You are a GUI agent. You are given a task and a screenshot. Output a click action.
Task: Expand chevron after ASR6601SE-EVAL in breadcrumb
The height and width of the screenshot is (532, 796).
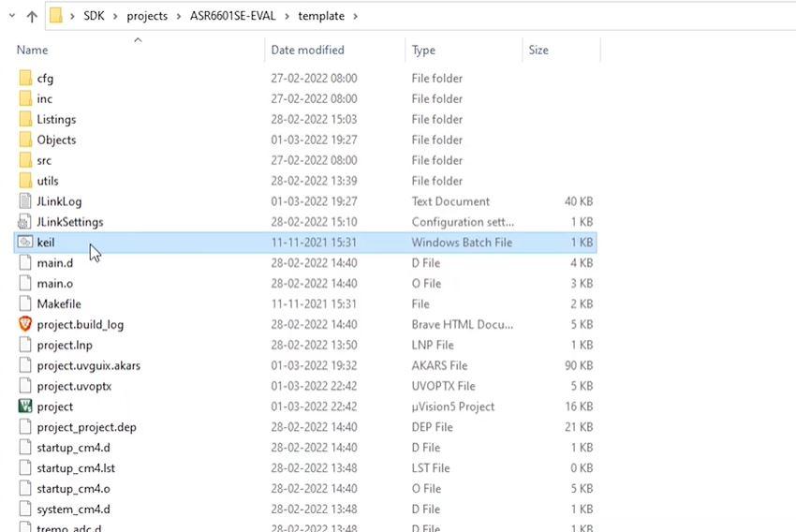pos(287,16)
